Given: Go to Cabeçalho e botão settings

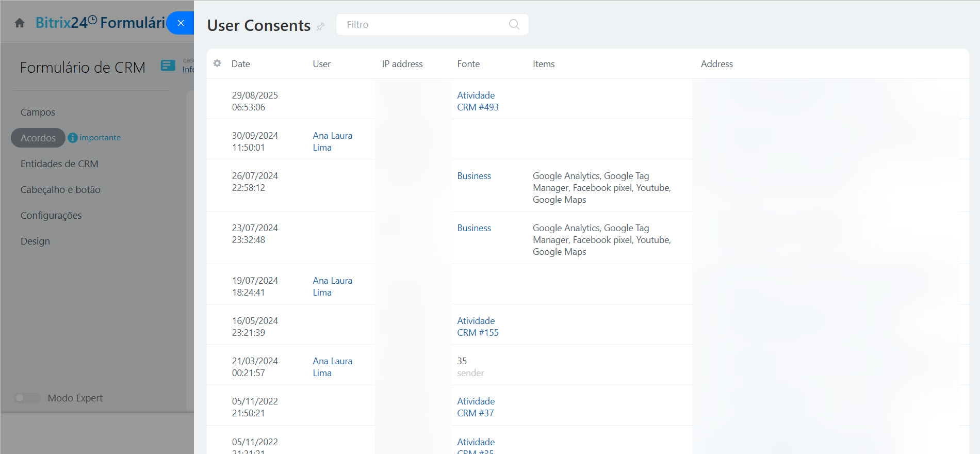Looking at the screenshot, I should pos(60,189).
